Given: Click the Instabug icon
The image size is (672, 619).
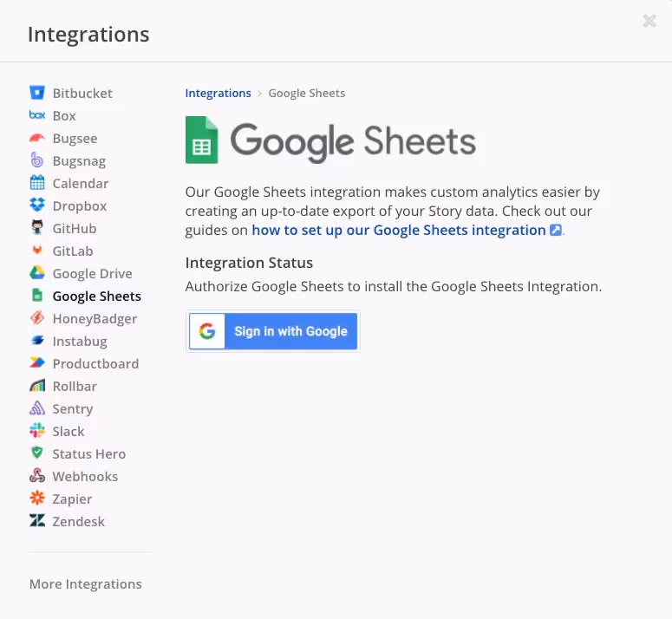Looking at the screenshot, I should click(37, 341).
